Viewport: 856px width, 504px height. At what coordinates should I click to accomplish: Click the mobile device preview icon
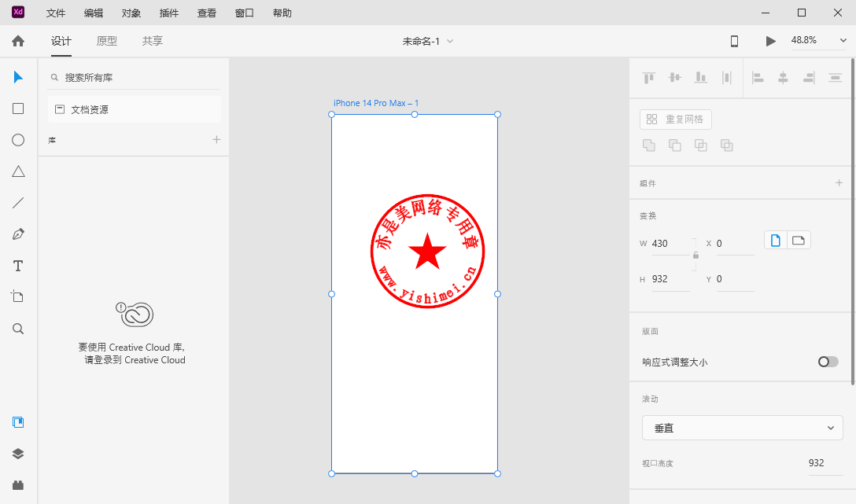coord(734,41)
